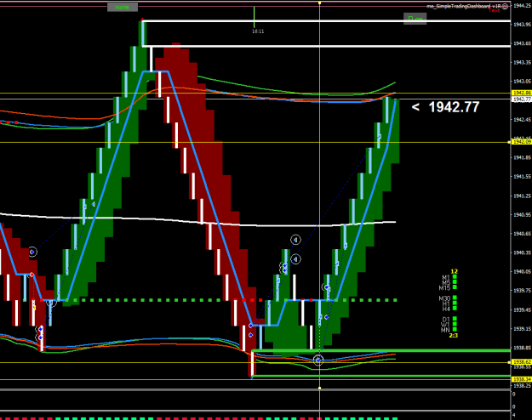Click the 1940.35 axis price label
Screen dimensions: 532x420
522,253
